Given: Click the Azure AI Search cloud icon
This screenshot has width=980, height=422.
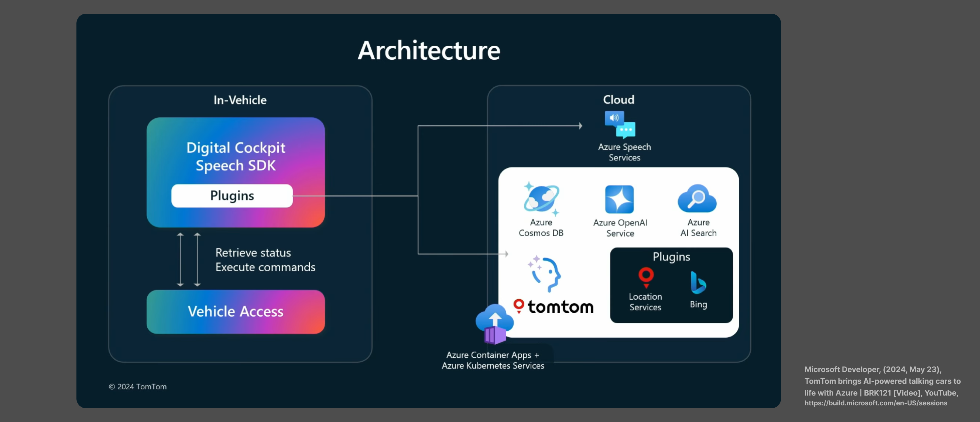Looking at the screenshot, I should point(697,199).
